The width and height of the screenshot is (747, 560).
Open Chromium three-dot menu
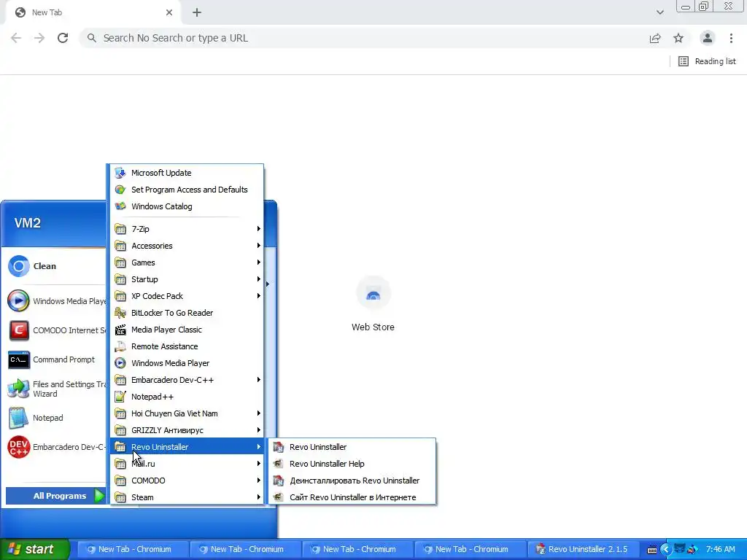tap(731, 38)
